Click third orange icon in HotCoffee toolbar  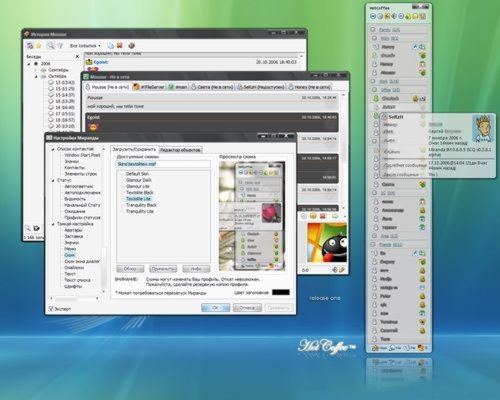click(x=387, y=16)
